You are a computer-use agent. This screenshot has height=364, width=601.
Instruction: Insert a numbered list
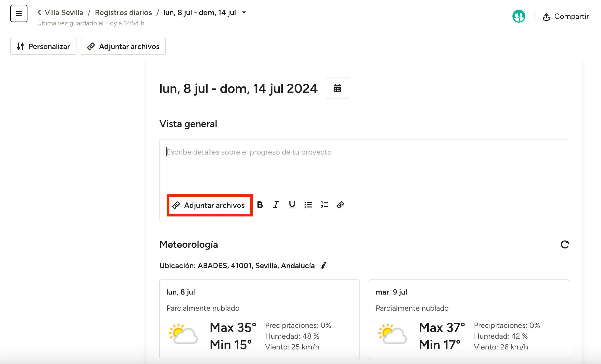click(324, 205)
